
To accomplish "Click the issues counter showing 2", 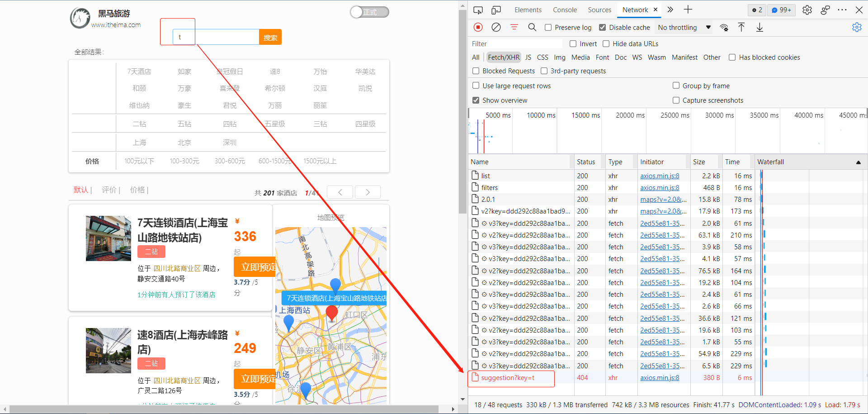I will [757, 10].
